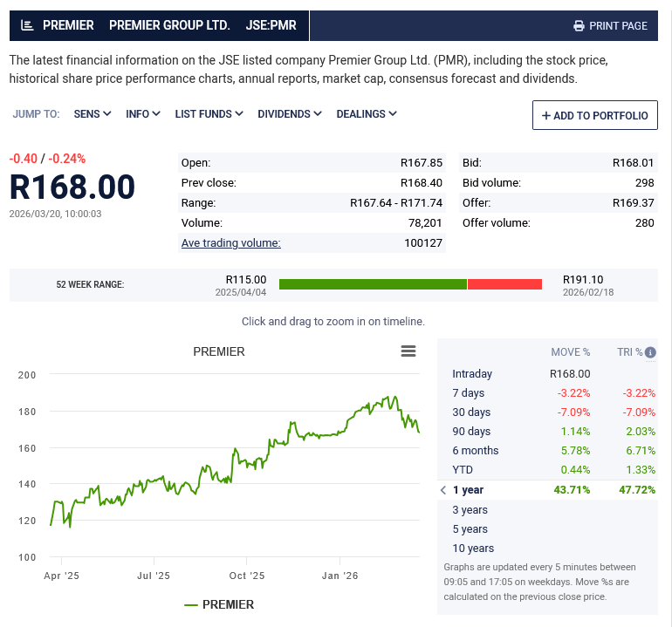Click the PREMIER chart title
Image resolution: width=672 pixels, height=627 pixels.
(219, 351)
